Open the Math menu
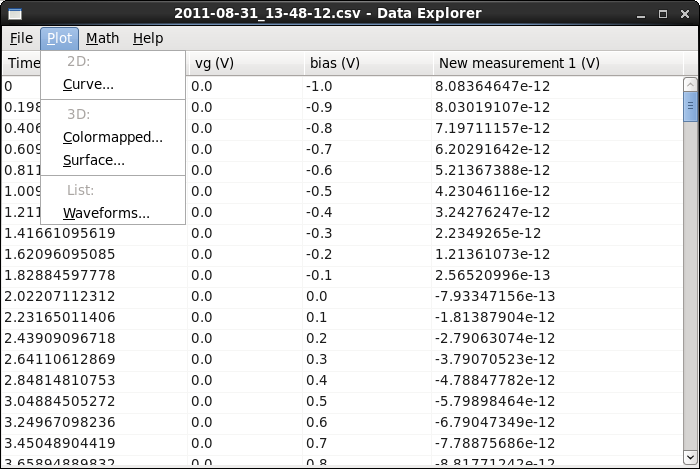The height and width of the screenshot is (469, 700). [x=102, y=38]
